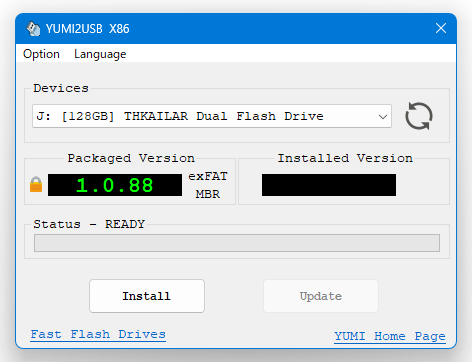Click the packaged version 1.0.88 display
Viewport: 472px width, 362px height.
click(115, 185)
